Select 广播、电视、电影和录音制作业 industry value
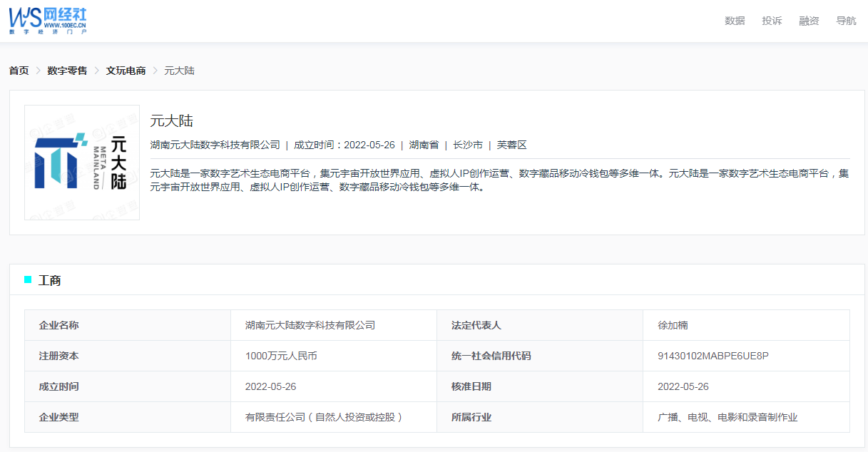 (x=727, y=417)
